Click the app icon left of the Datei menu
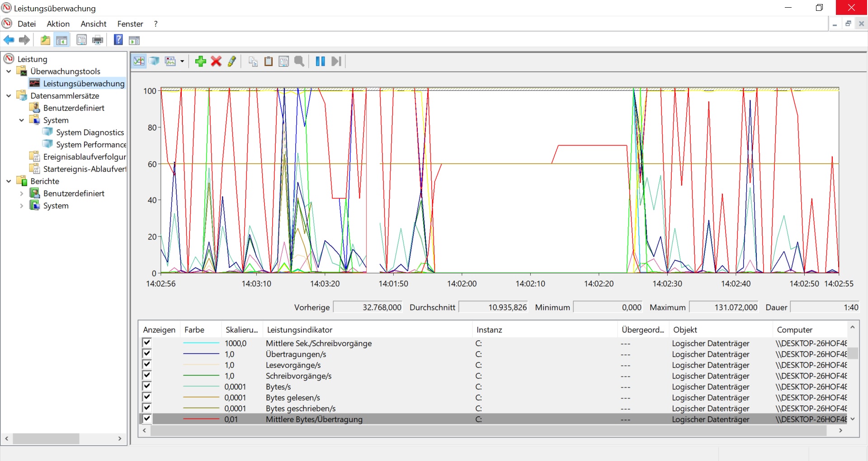This screenshot has height=461, width=868. tap(7, 24)
